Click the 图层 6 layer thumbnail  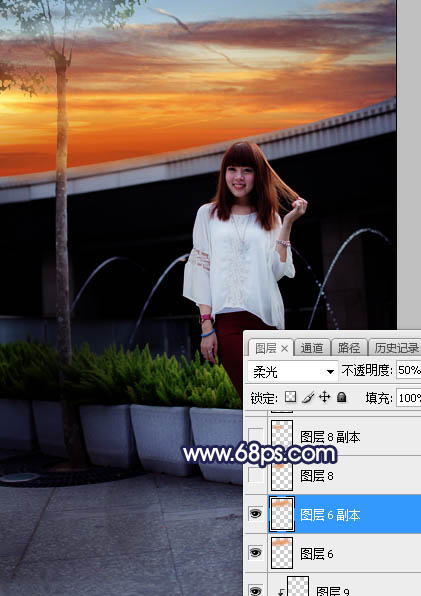pos(282,553)
